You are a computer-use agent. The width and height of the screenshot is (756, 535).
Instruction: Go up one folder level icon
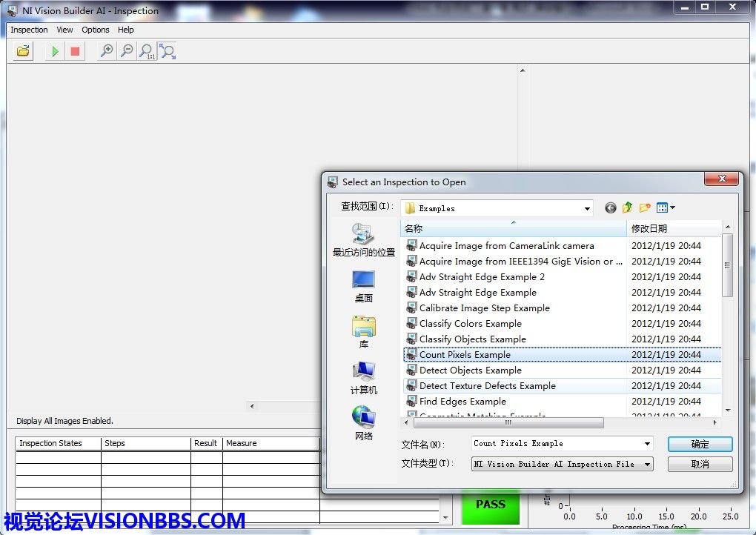(x=627, y=207)
